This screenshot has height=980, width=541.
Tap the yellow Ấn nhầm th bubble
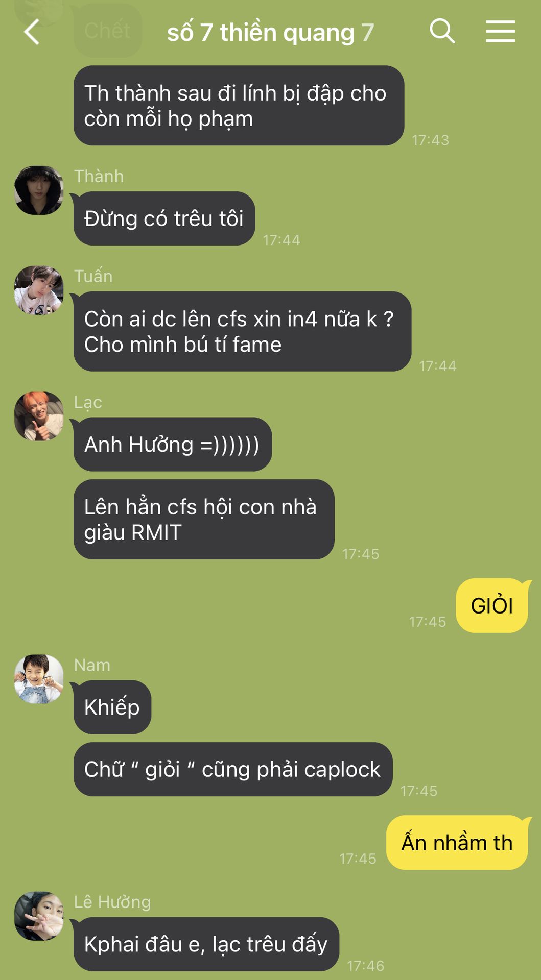(457, 842)
